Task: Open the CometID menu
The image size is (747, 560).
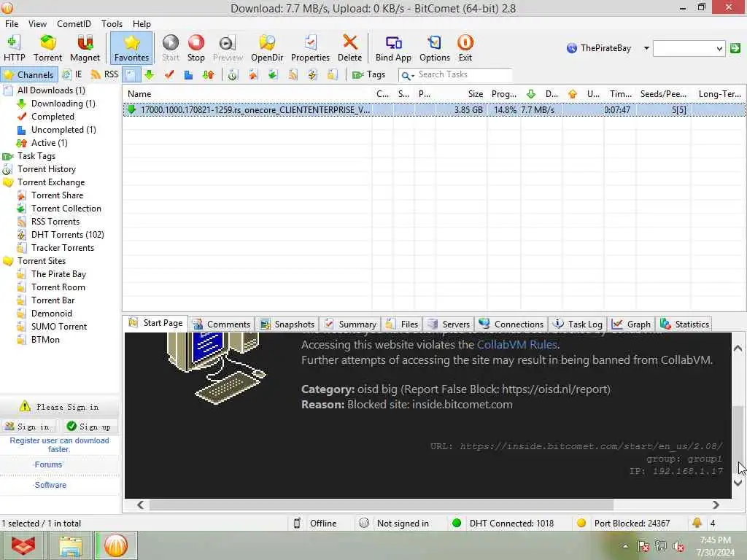Action: click(x=74, y=24)
